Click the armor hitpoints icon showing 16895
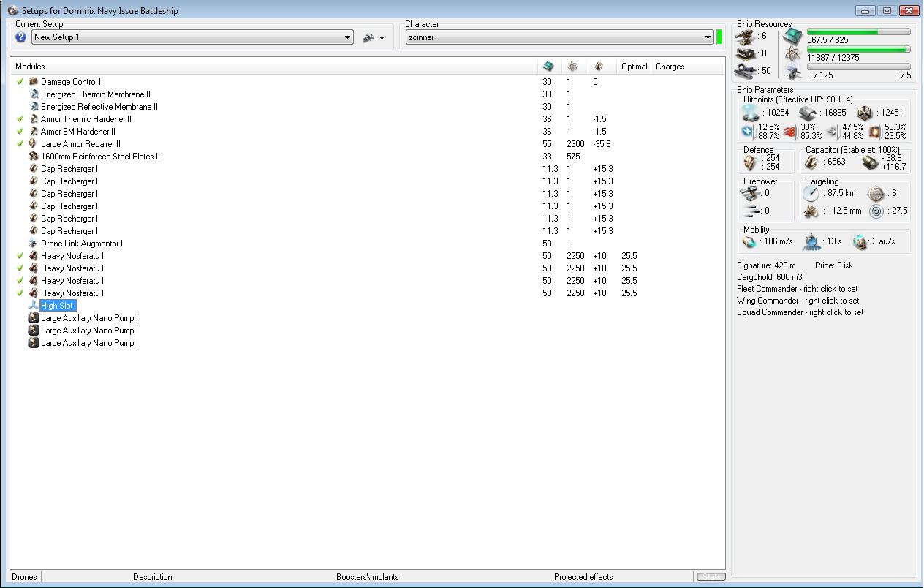 pos(807,113)
